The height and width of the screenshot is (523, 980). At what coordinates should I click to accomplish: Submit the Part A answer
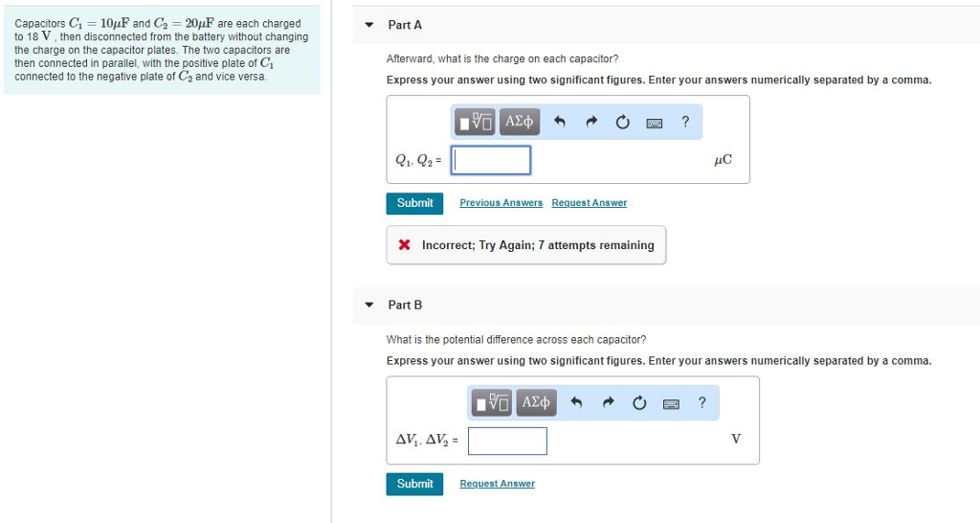pyautogui.click(x=414, y=203)
